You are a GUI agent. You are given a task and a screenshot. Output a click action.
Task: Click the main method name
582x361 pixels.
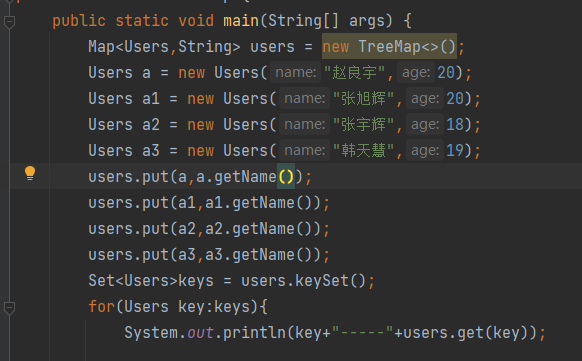[241, 20]
